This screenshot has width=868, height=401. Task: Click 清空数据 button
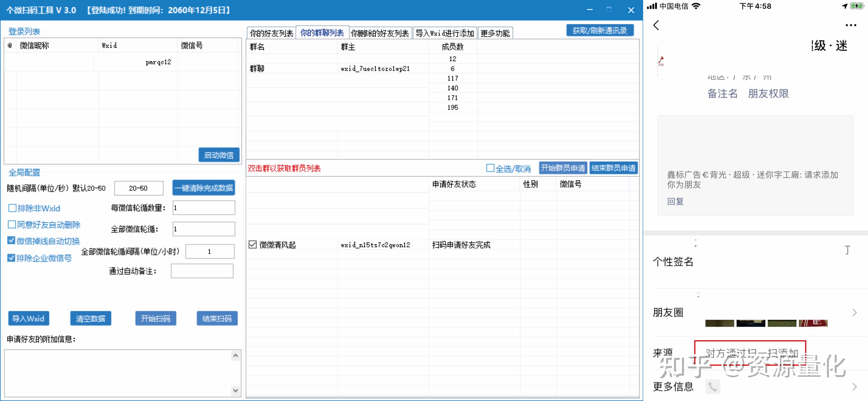click(91, 318)
